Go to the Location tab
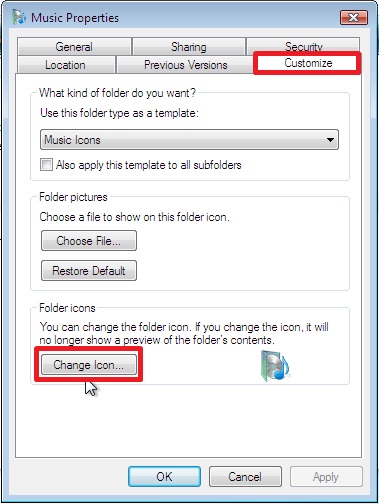Viewport: 379px width, 504px height. tap(65, 65)
